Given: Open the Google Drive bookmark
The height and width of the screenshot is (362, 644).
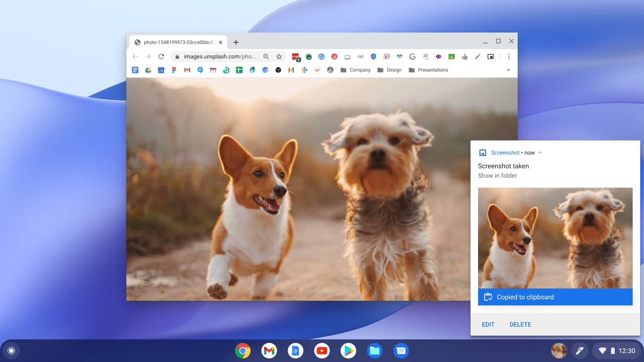Looking at the screenshot, I should [148, 70].
